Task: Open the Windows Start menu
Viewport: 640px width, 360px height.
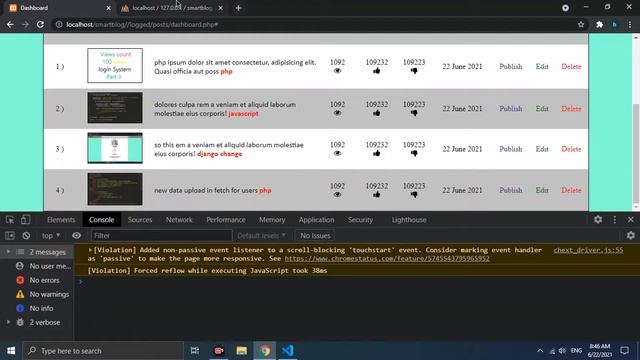Action: coord(11,351)
